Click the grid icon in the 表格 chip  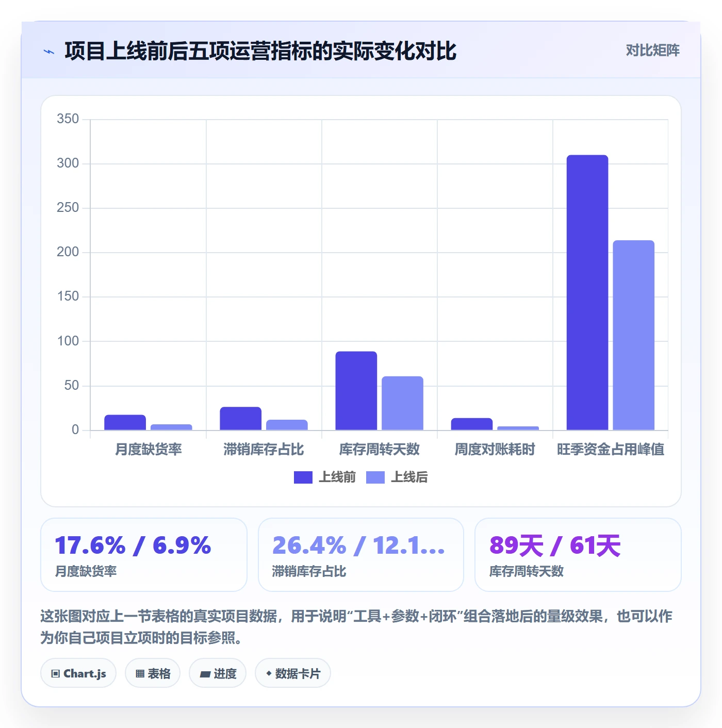tap(140, 674)
